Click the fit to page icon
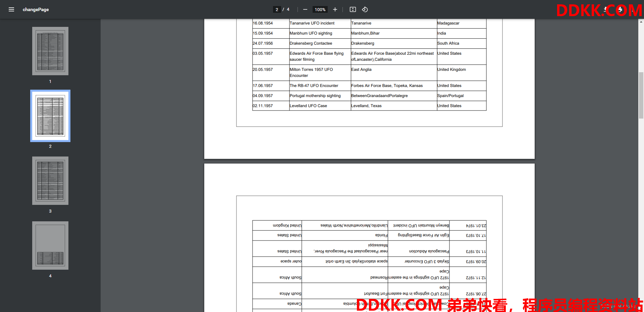644x312 pixels. (353, 9)
